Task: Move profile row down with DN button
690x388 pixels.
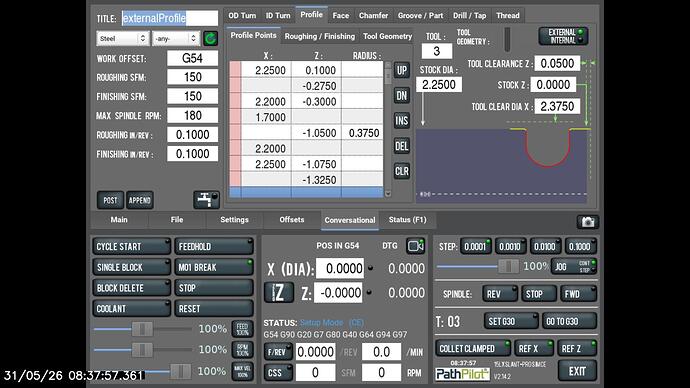Action: [x=401, y=95]
